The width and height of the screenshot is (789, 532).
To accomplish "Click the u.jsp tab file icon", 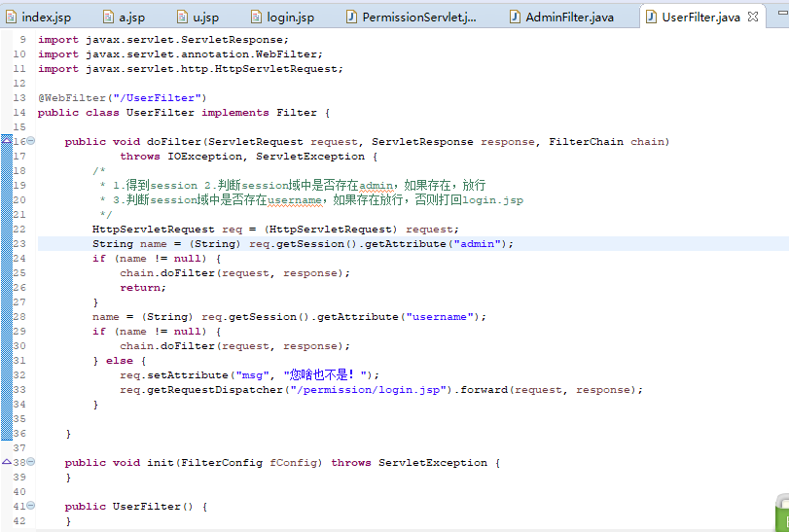I will [x=182, y=17].
